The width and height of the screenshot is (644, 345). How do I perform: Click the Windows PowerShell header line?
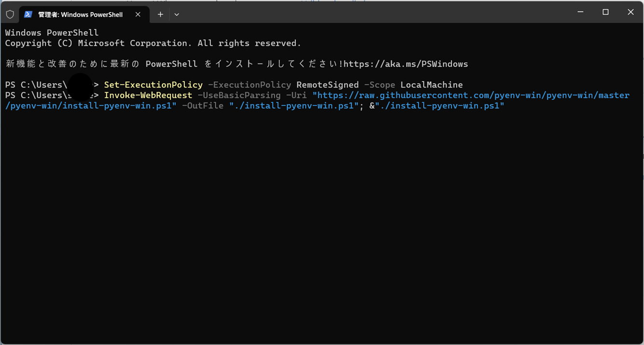pyautogui.click(x=52, y=32)
